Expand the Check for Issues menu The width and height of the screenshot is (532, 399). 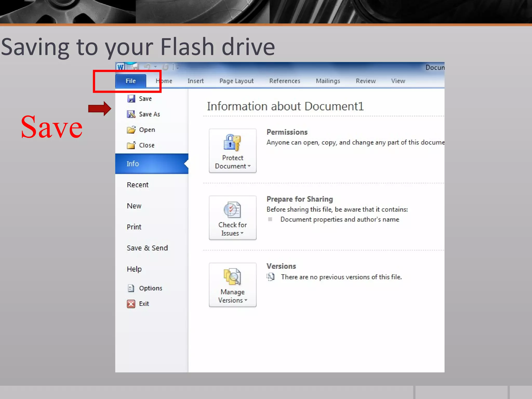tap(232, 218)
